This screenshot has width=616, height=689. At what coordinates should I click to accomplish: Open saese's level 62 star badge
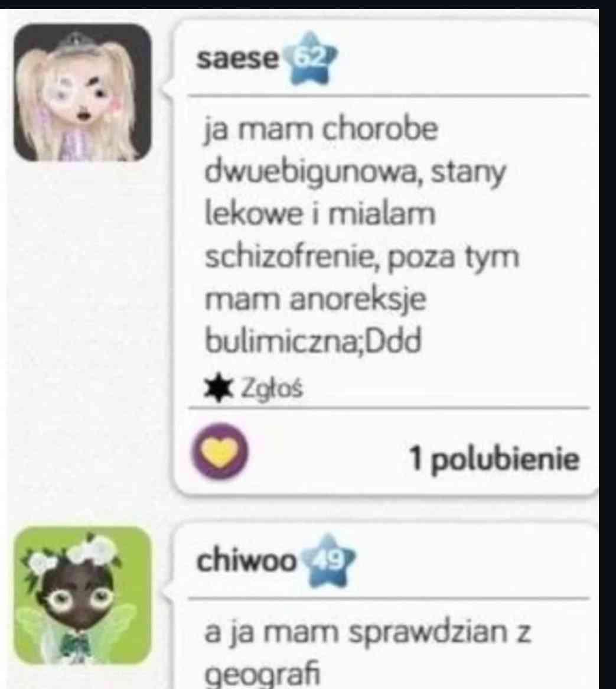pyautogui.click(x=310, y=58)
